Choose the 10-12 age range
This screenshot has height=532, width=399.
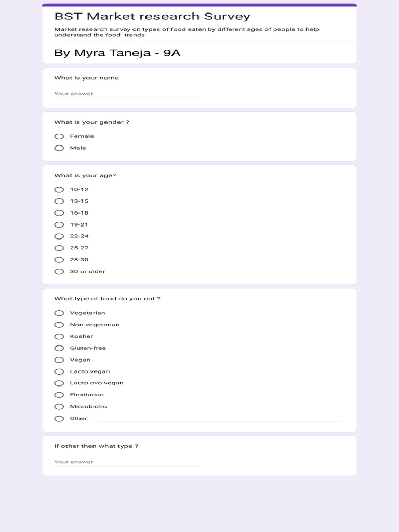coord(59,190)
